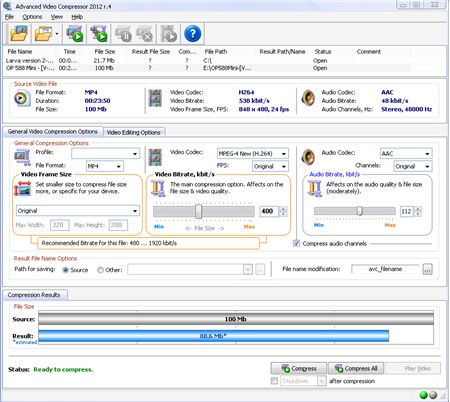Click the Cancel compression toolbar icon
The height and width of the screenshot is (402, 450).
(x=144, y=34)
